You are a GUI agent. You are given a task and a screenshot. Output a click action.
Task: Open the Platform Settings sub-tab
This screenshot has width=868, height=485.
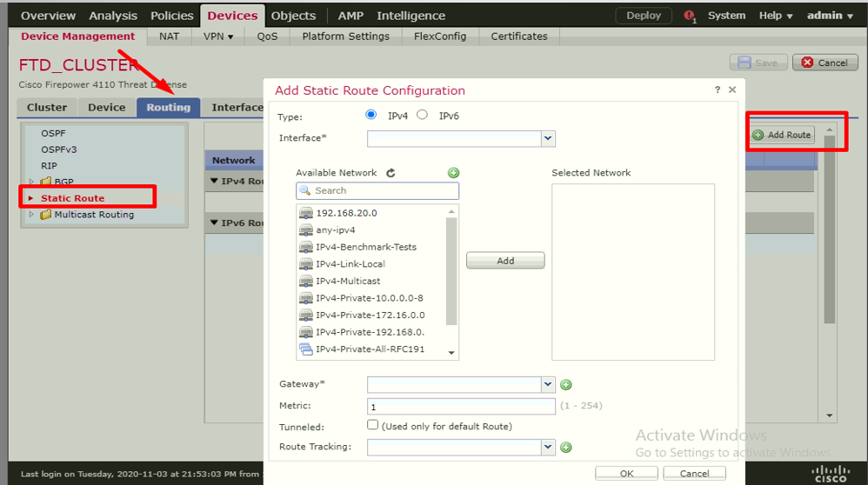coord(346,37)
